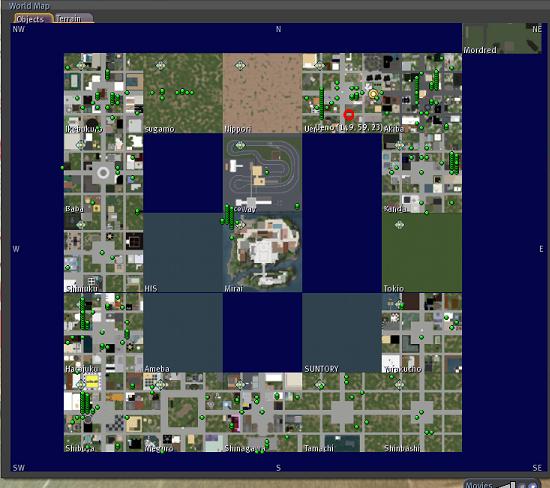Click the yellow avatar location marker in Ueno
The height and width of the screenshot is (488, 550).
[x=373, y=94]
